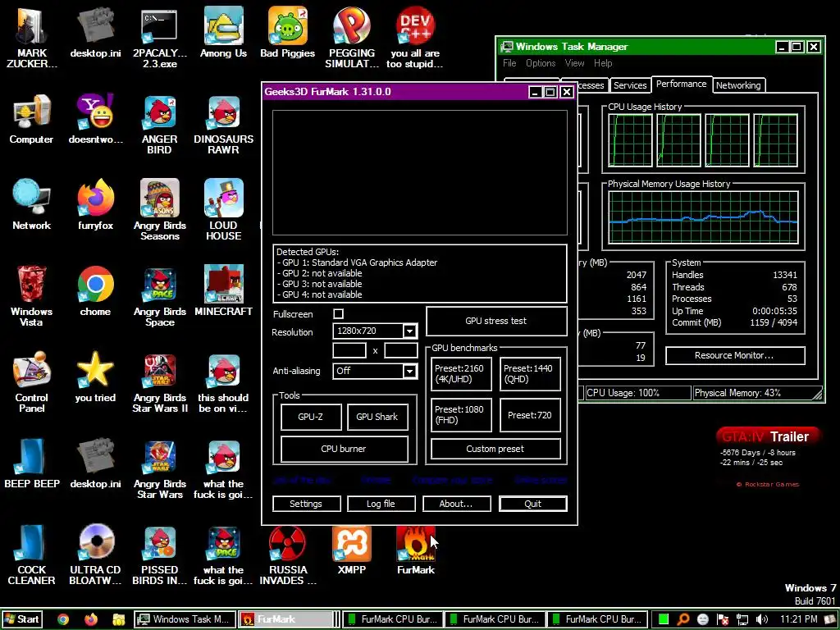Run the Preset:720 benchmark
This screenshot has height=630, width=840.
[x=530, y=414]
